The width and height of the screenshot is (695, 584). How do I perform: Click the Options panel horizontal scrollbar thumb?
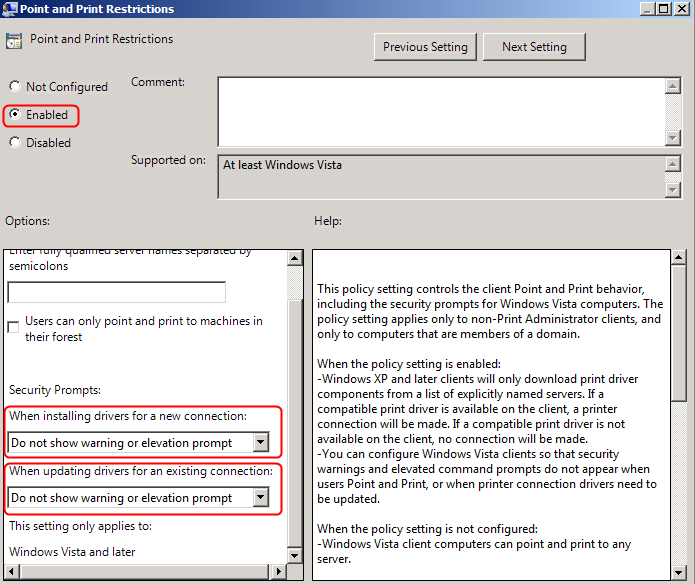tap(144, 572)
